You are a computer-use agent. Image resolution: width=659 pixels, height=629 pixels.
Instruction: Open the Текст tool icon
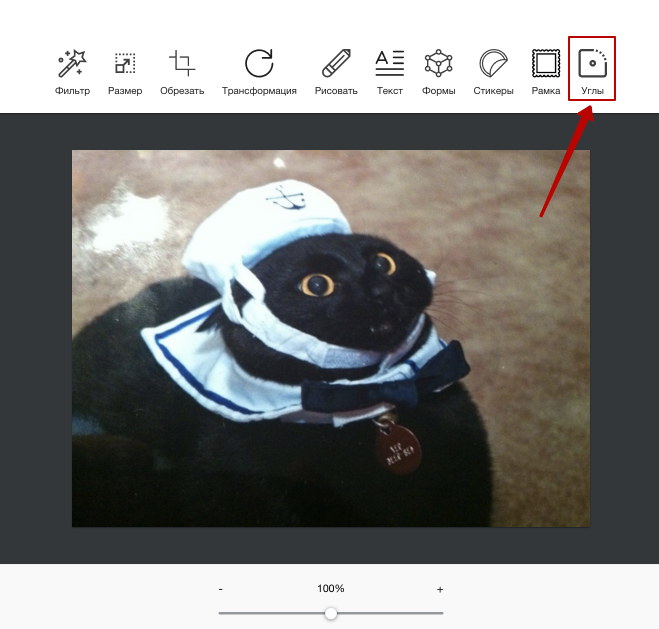tap(390, 64)
